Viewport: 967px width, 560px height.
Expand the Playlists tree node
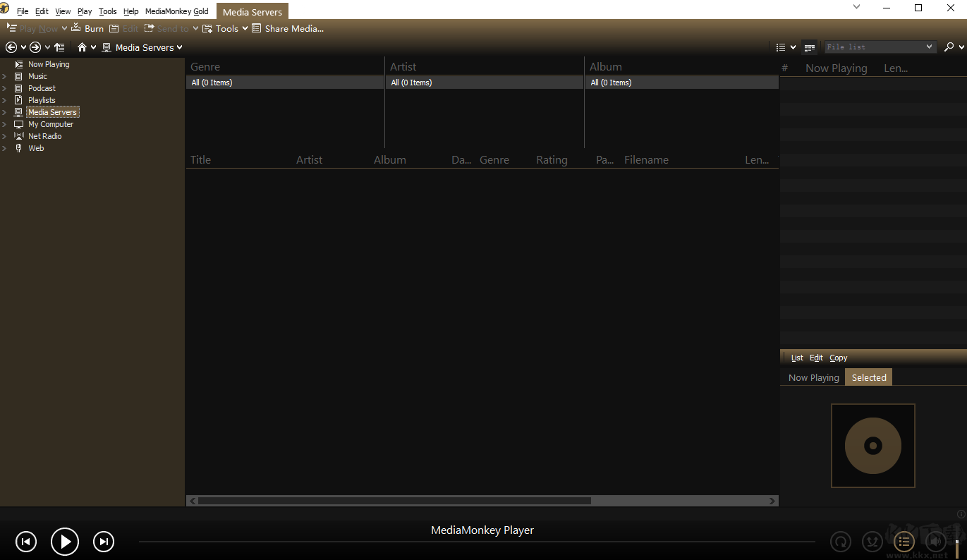pyautogui.click(x=4, y=100)
